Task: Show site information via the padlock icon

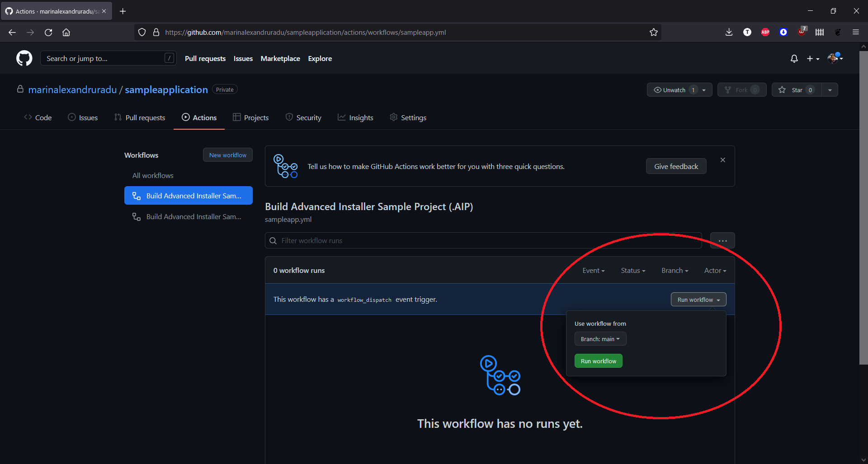Action: pos(156,33)
